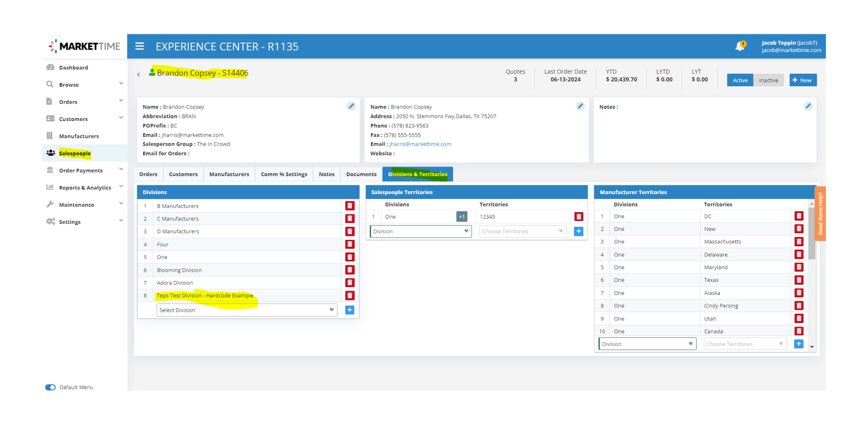Switch to the Manufacturers tab
Viewport: 868px width, 425px height.
pos(229,174)
